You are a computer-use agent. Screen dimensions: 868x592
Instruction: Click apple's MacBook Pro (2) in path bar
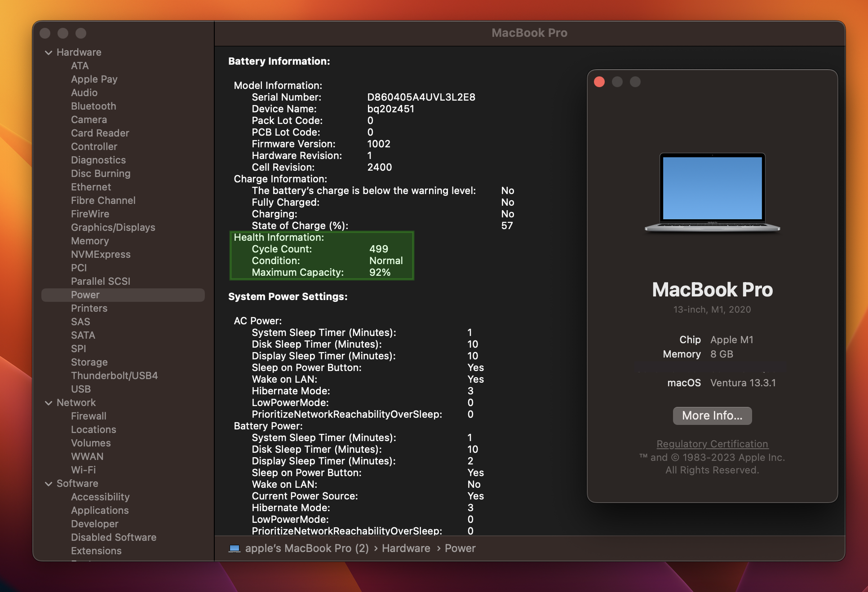(307, 548)
